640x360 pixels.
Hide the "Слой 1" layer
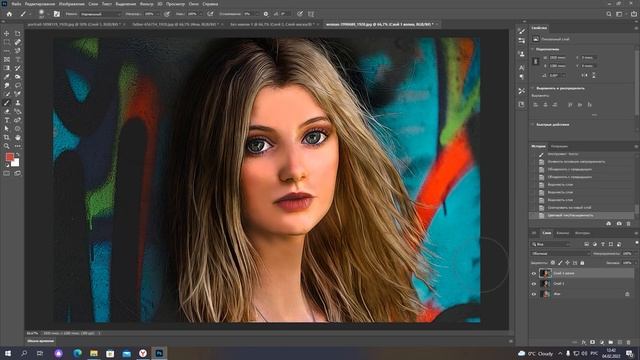tap(534, 284)
